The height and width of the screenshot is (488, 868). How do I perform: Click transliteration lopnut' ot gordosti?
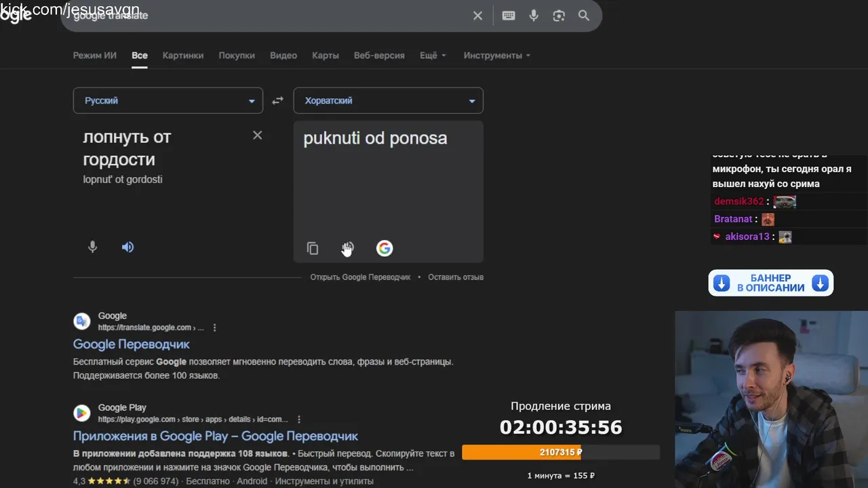[123, 180]
